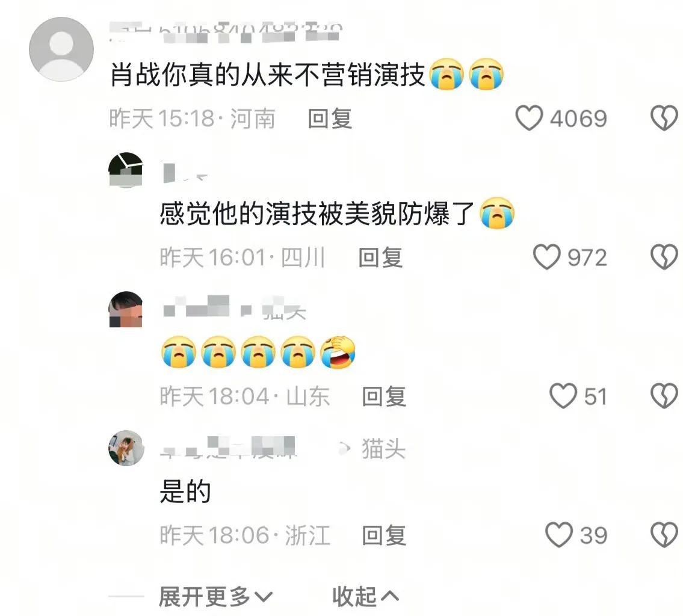683x616 pixels.
Task: Tap broken-heart icon on the 四川 reply
Action: click(x=664, y=257)
